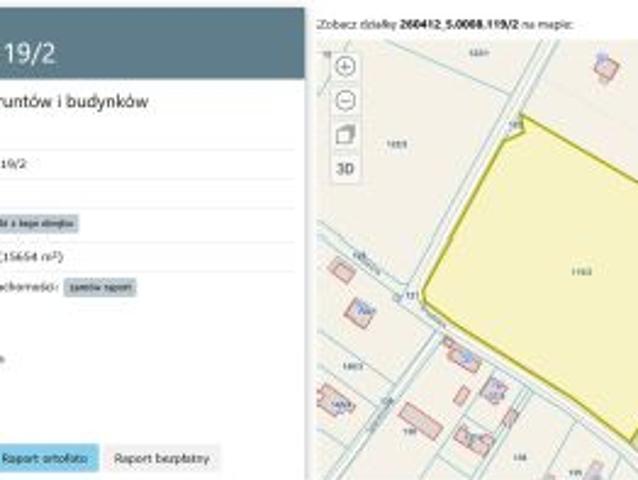The height and width of the screenshot is (480, 638).
Task: Click the grey 'z tego obrębu' badge
Action: point(38,224)
